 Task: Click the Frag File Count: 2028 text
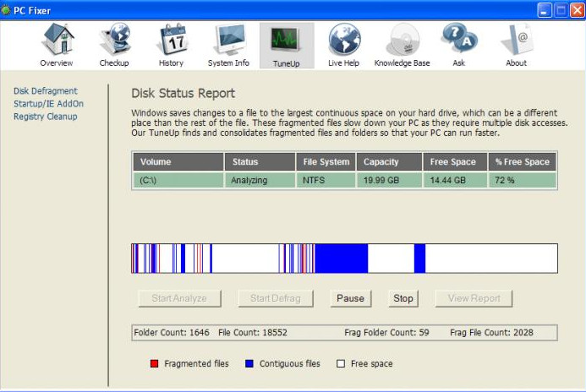(x=491, y=333)
